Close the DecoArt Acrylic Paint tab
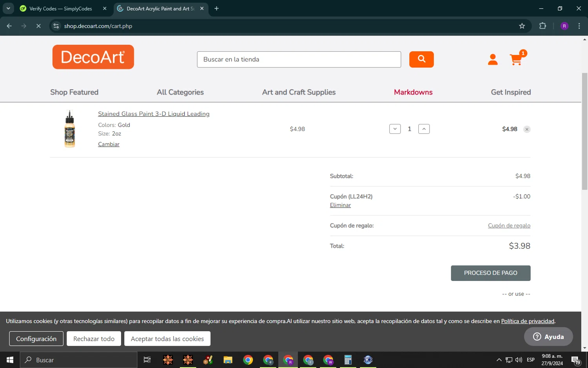The image size is (588, 368). [202, 8]
